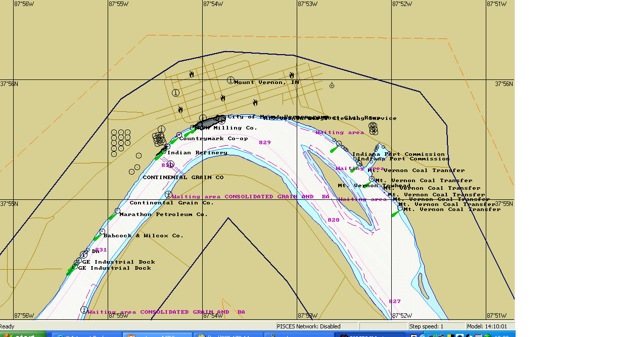Viewport: 644px width, 337px height.
Task: Click the green dock marker beside Marathon Petroleum Co.
Action: point(112,217)
